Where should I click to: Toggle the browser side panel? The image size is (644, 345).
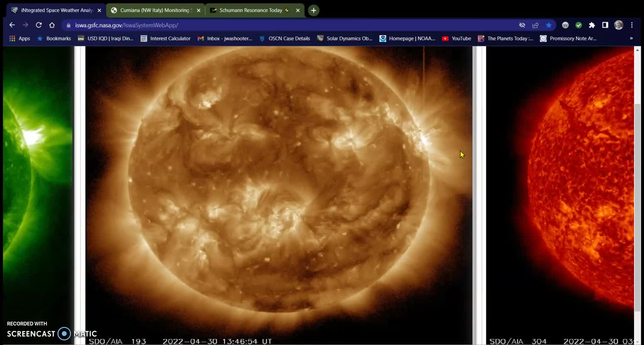605,25
